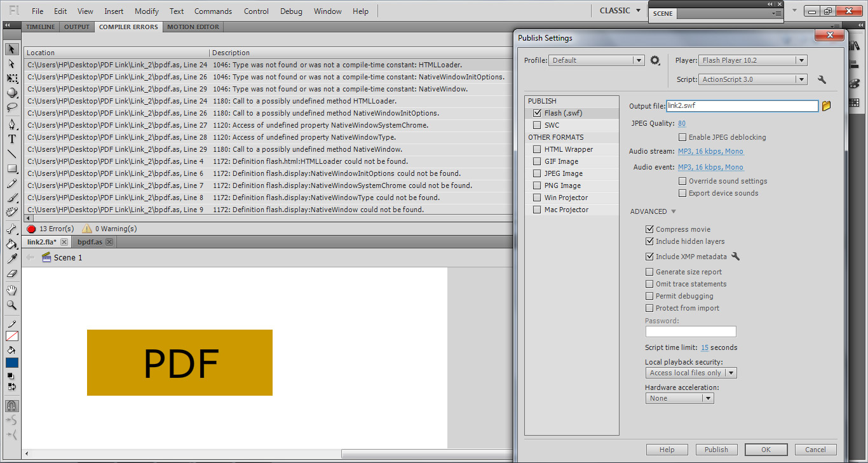The height and width of the screenshot is (463, 868).
Task: Open blue fill color swatch
Action: pyautogui.click(x=12, y=363)
